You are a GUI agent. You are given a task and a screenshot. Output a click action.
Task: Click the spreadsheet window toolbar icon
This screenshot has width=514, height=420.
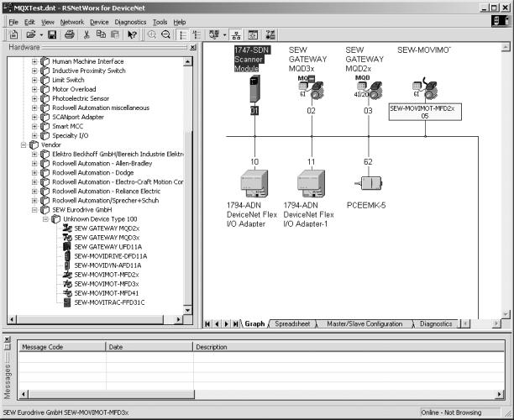(x=253, y=34)
